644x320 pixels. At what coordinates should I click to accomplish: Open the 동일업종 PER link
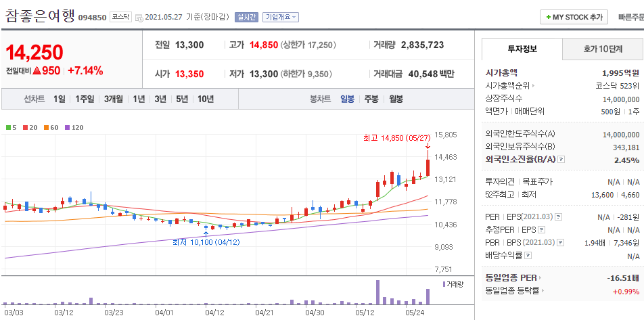click(x=511, y=278)
